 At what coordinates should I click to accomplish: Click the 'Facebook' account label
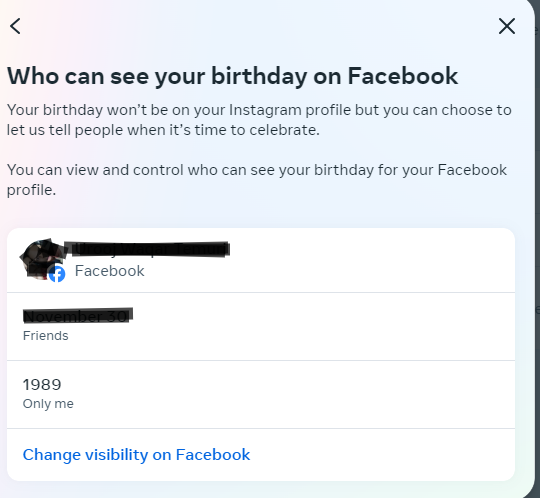coord(110,271)
